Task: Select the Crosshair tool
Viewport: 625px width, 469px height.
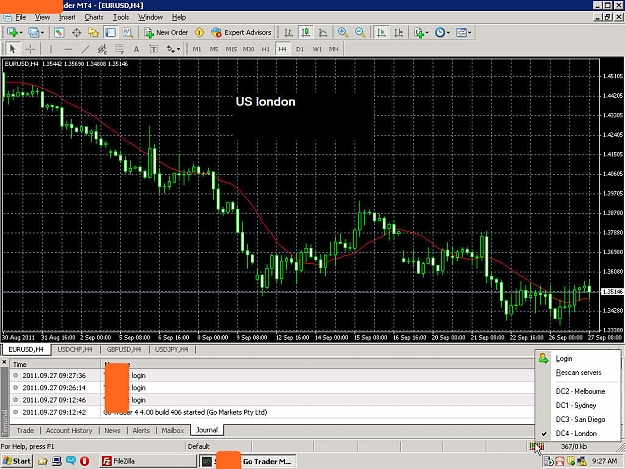Action: (30, 49)
